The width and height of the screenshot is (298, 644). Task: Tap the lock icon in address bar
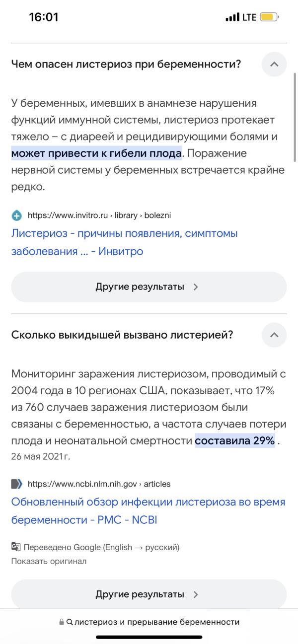tap(62, 622)
